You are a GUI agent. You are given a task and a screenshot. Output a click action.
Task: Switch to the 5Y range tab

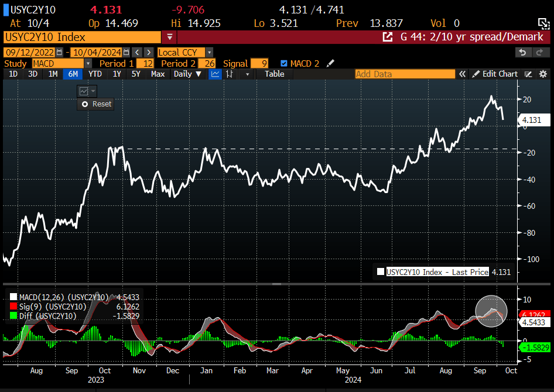tap(136, 74)
